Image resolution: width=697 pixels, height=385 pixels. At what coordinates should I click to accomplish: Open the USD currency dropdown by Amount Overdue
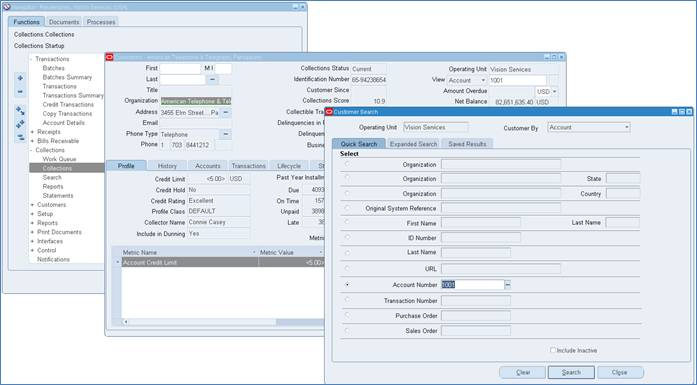tap(554, 91)
